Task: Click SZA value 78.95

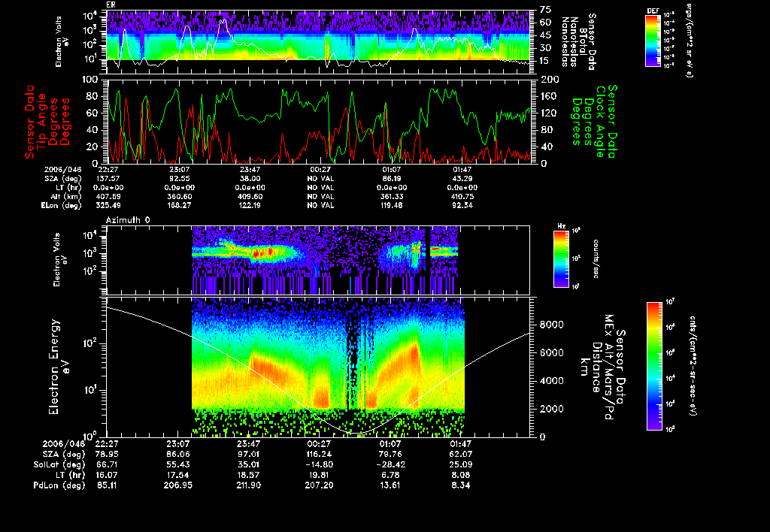Action: [105, 454]
